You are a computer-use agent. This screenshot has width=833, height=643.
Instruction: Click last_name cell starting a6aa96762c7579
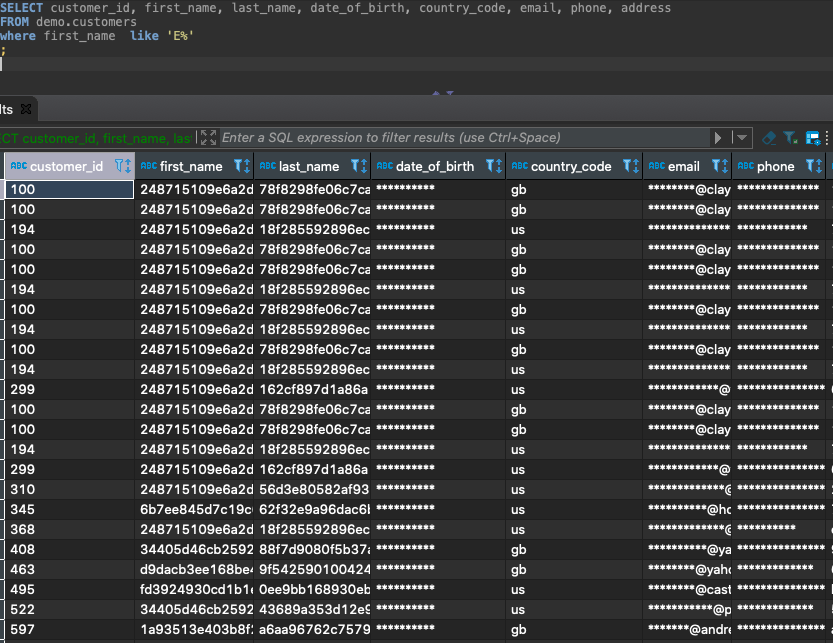click(312, 630)
